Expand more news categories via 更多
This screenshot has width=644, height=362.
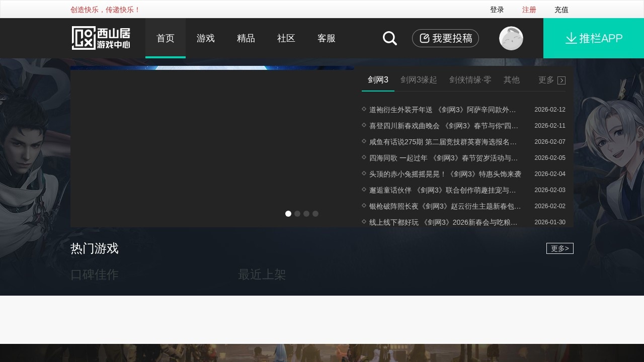coord(545,80)
